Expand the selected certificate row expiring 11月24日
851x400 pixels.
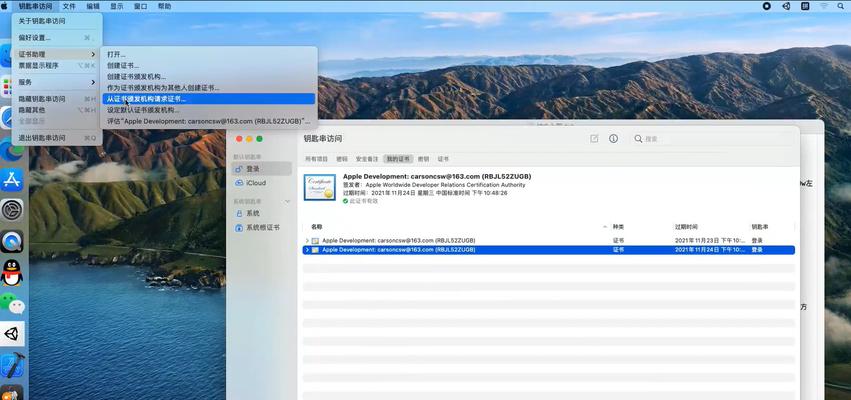pyautogui.click(x=307, y=250)
